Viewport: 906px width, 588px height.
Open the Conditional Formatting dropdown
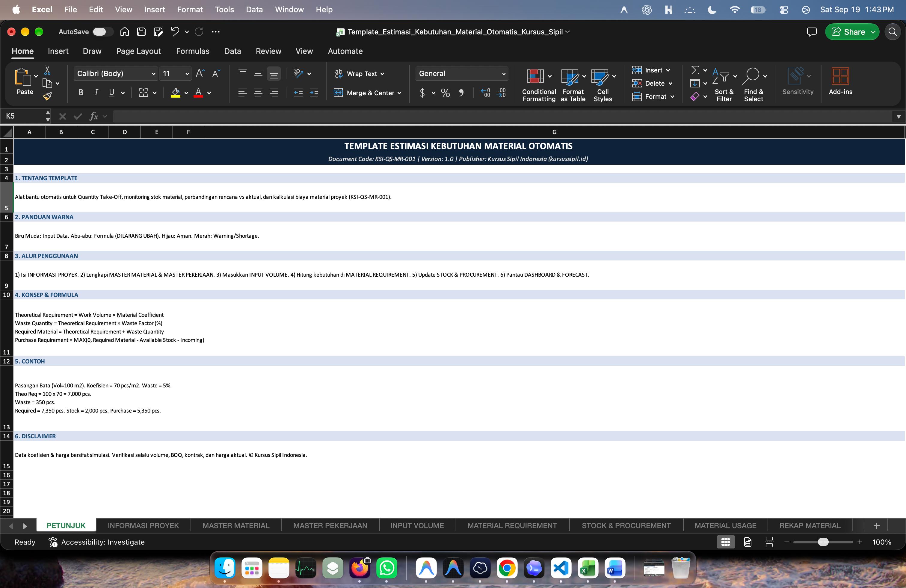(x=539, y=85)
